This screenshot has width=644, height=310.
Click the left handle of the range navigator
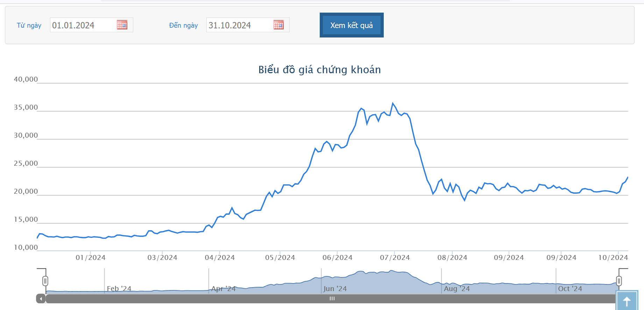pyautogui.click(x=45, y=281)
